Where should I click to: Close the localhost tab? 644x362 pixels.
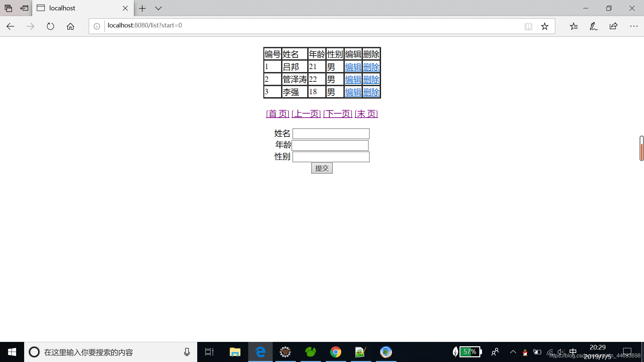tap(125, 8)
